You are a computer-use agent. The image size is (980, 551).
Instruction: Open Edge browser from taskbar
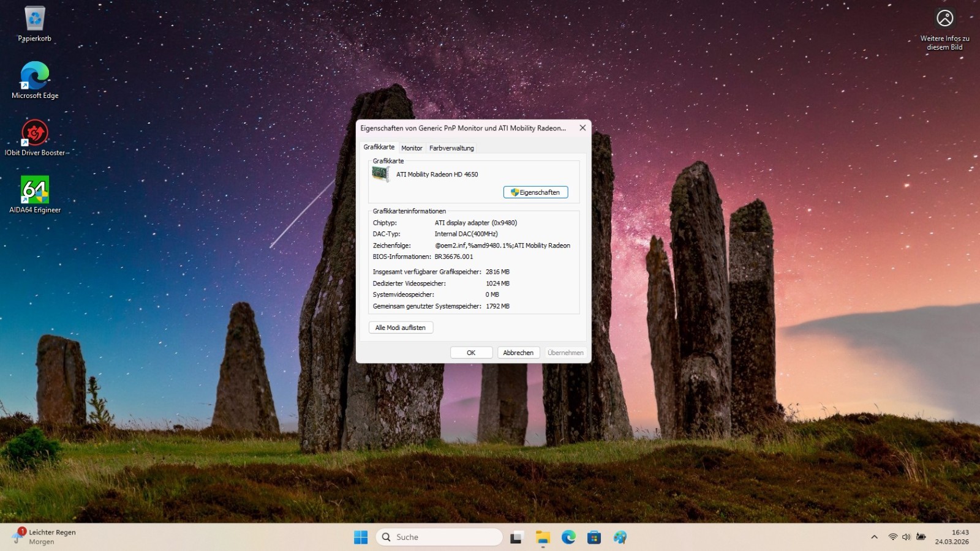[x=568, y=538]
